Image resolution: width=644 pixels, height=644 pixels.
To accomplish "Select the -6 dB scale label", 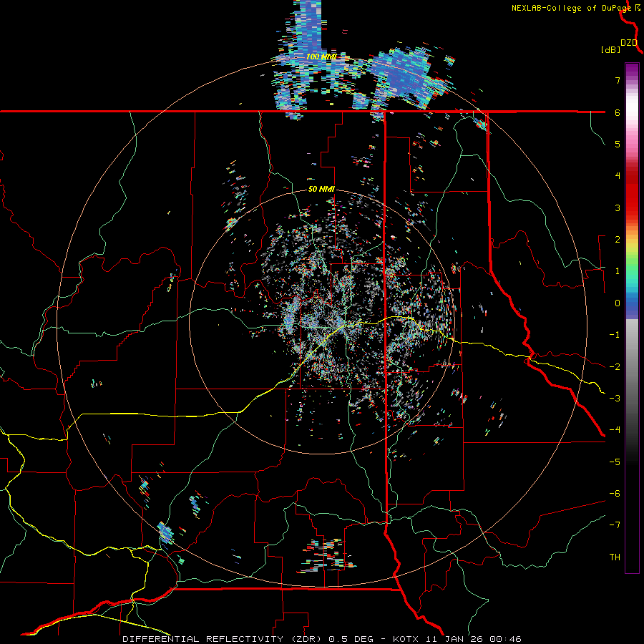I will click(x=615, y=494).
